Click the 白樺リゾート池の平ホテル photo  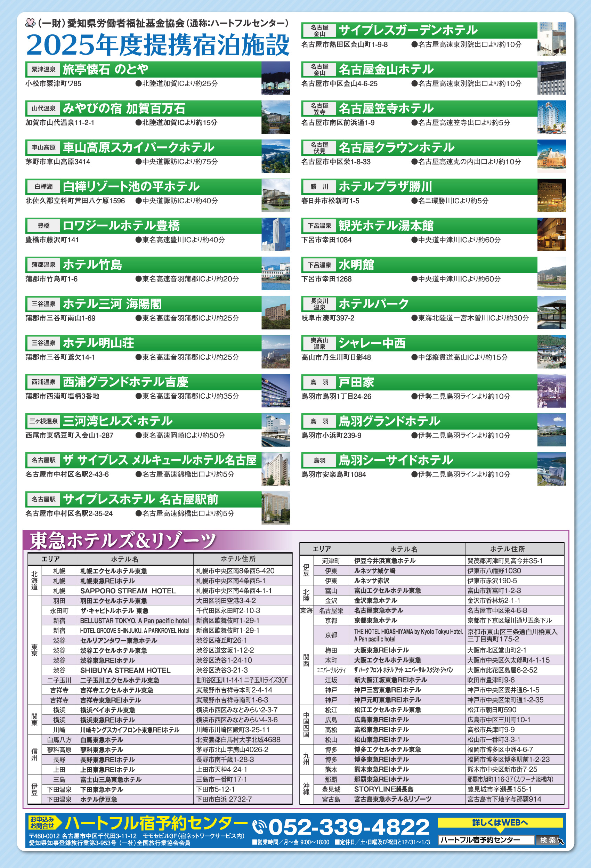(275, 195)
